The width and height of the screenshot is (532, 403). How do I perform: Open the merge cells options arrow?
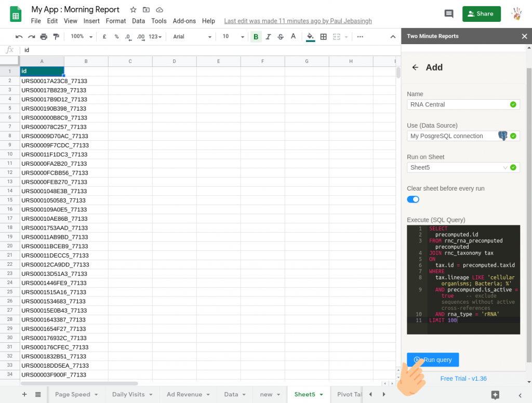pos(346,37)
